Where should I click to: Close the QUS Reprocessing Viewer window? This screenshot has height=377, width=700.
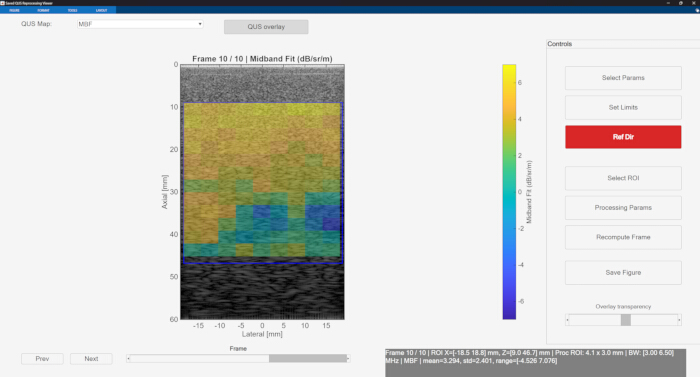[x=694, y=3]
